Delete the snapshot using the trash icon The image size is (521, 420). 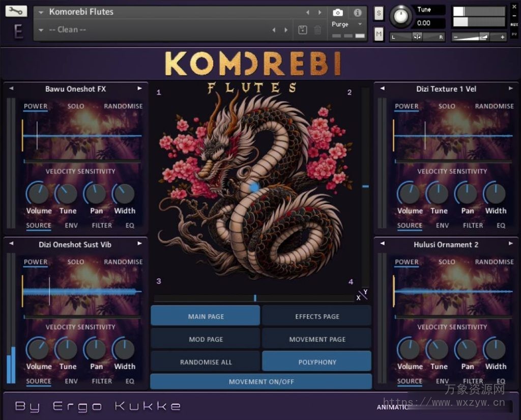pyautogui.click(x=317, y=30)
